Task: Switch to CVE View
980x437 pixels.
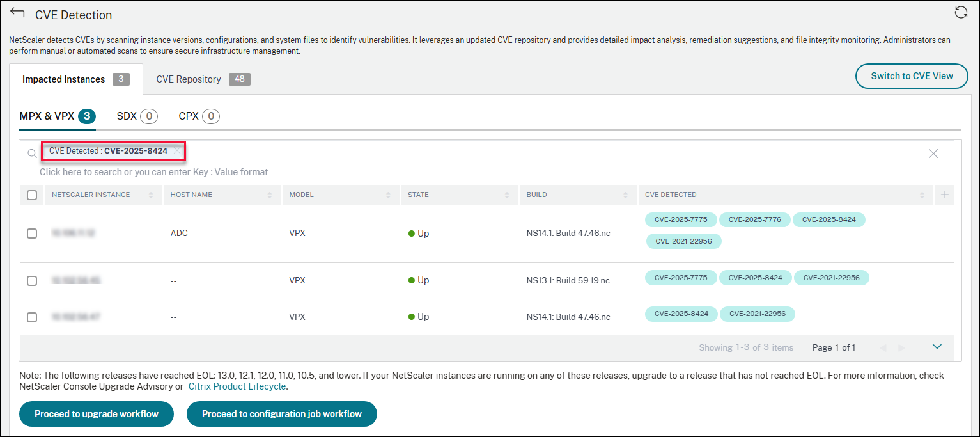Action: coord(912,76)
